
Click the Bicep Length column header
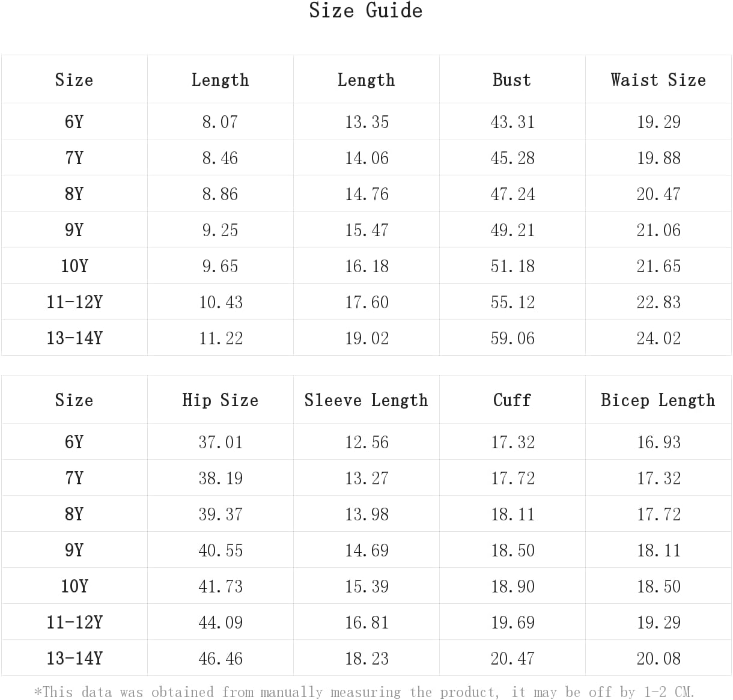click(658, 400)
